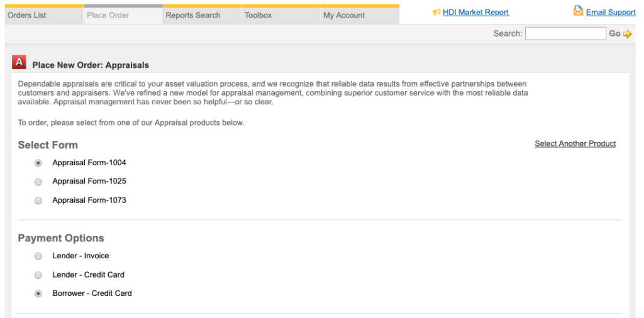Image resolution: width=644 pixels, height=318 pixels.
Task: Click the red Appraisals 'A' icon
Action: (x=19, y=62)
